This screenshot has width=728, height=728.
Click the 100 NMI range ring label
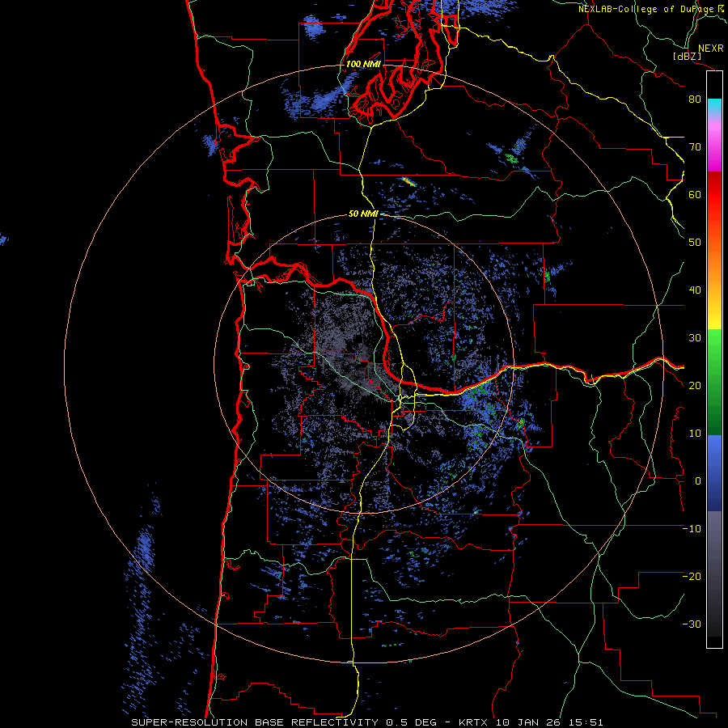363,64
